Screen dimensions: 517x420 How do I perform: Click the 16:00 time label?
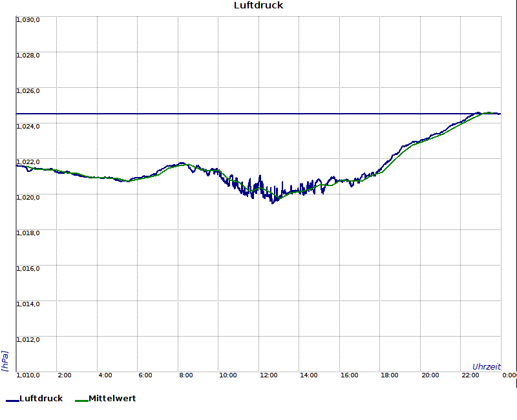pos(349,375)
